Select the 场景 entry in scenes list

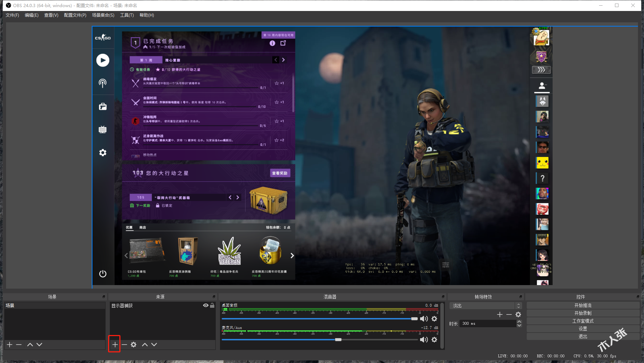point(55,305)
